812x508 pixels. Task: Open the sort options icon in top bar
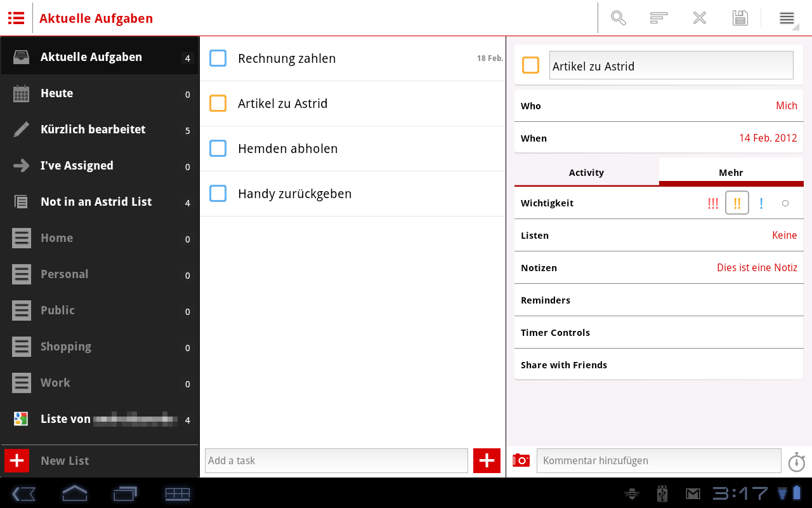[x=659, y=18]
